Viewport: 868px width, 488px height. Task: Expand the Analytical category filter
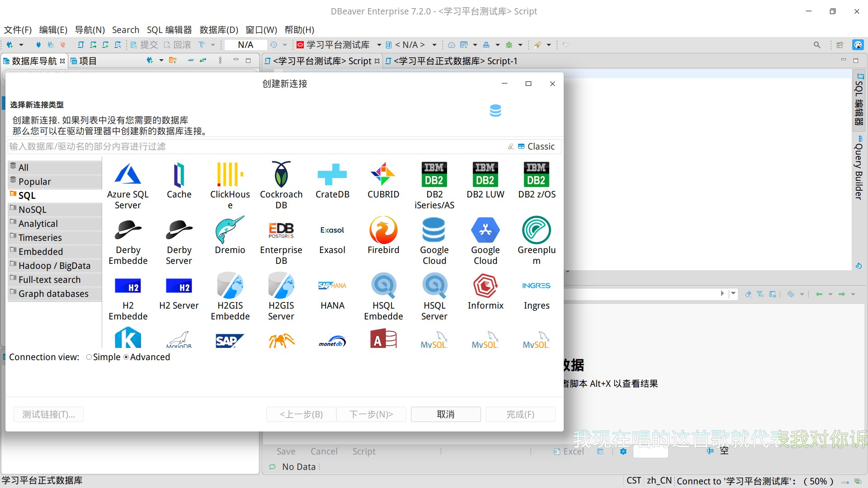pyautogui.click(x=38, y=223)
